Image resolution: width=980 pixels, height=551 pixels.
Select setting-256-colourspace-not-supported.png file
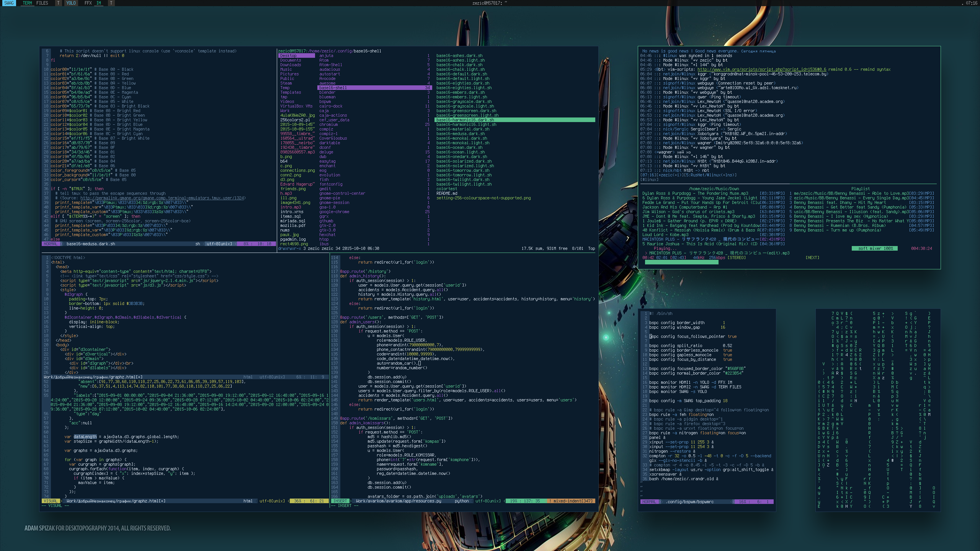[483, 198]
